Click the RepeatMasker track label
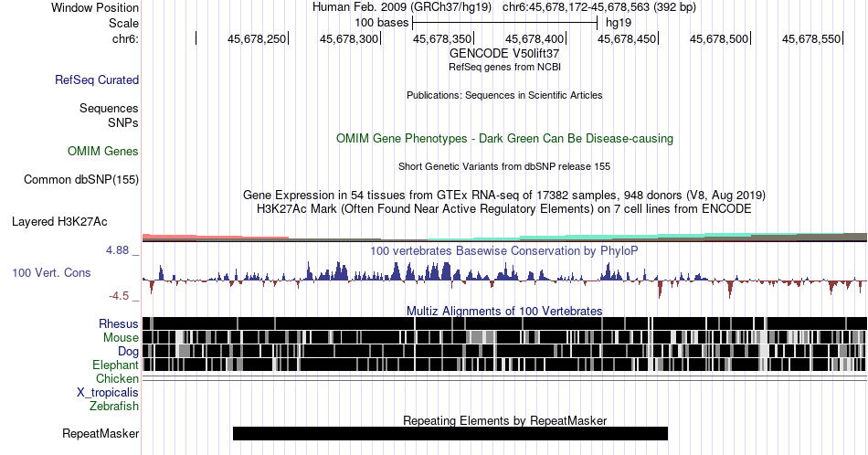Screen dimensions: 868x455 pyautogui.click(x=101, y=433)
